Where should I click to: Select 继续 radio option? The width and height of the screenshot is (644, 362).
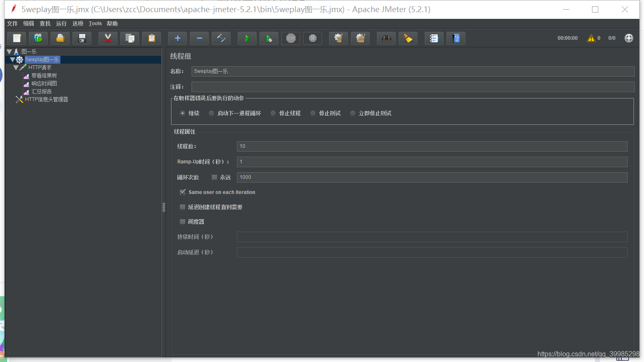coord(182,113)
